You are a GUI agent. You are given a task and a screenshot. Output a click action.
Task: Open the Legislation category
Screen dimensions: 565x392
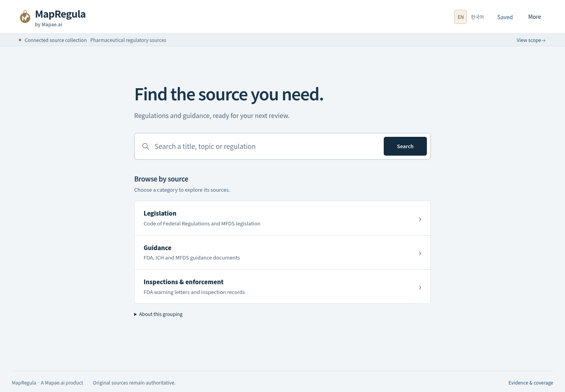pyautogui.click(x=282, y=218)
